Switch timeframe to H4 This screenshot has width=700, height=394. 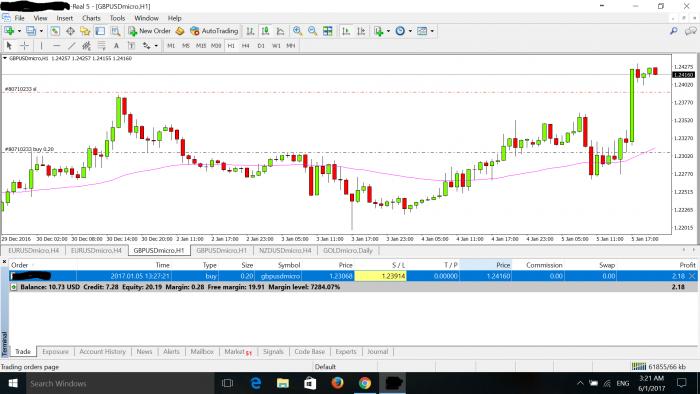[x=246, y=46]
